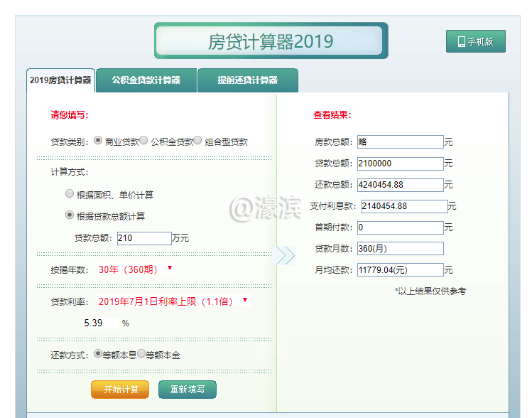This screenshot has width=532, height=418.
Task: Switch to 2019房贷计算器 tab
Action: pyautogui.click(x=60, y=80)
